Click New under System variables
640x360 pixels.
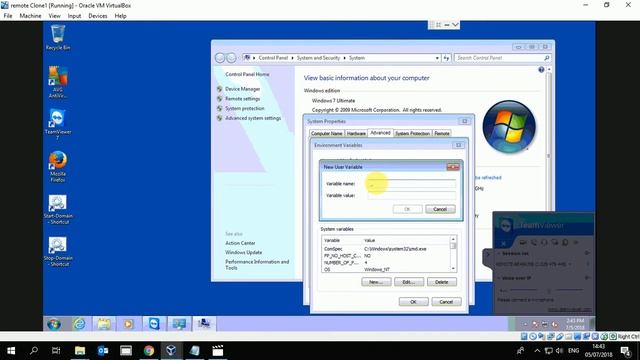click(376, 282)
